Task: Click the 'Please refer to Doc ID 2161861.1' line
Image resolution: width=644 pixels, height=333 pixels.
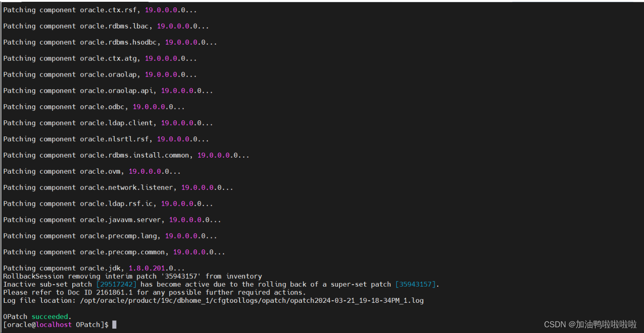Action: (x=155, y=292)
